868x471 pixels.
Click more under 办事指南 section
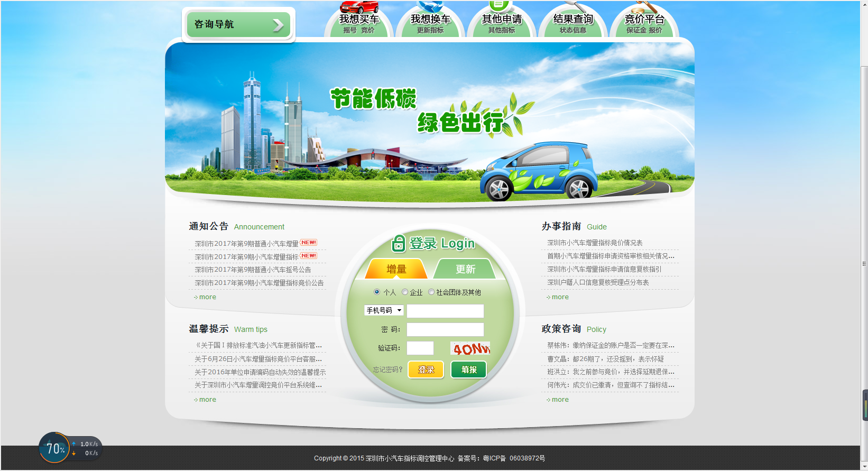[x=558, y=297]
